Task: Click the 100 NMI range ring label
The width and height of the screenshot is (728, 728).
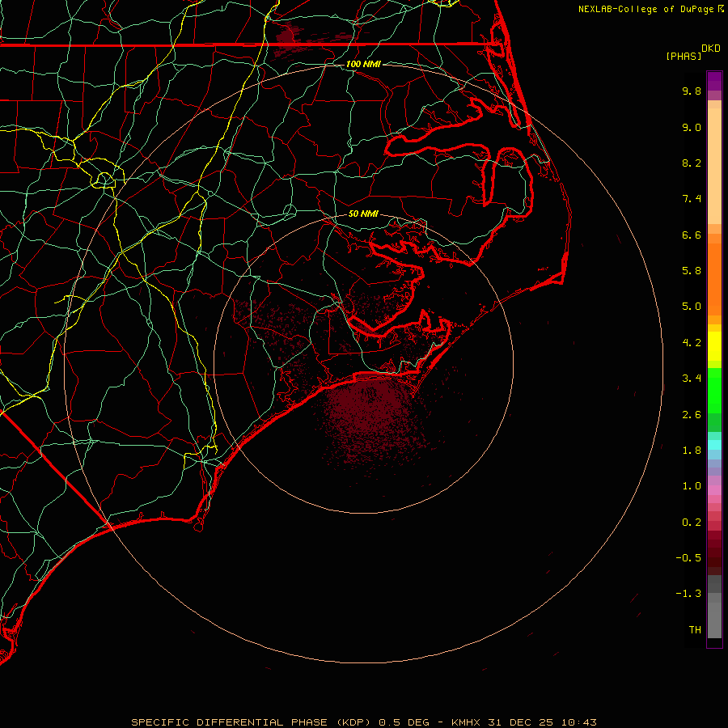Action: click(363, 64)
